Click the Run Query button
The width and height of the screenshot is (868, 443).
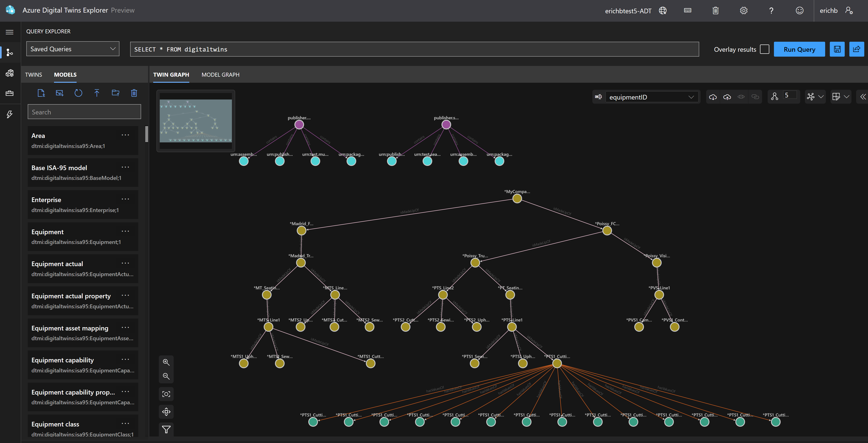pyautogui.click(x=799, y=49)
